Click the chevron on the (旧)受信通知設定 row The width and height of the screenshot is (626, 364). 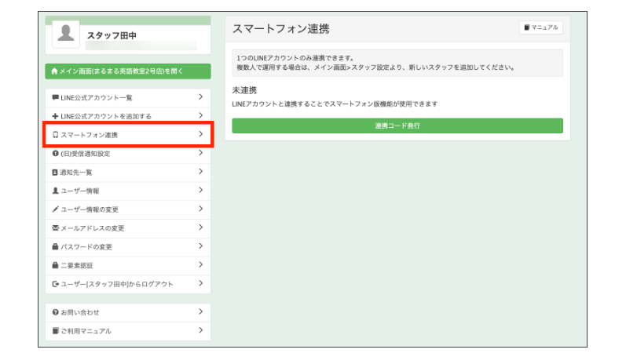[x=201, y=153]
